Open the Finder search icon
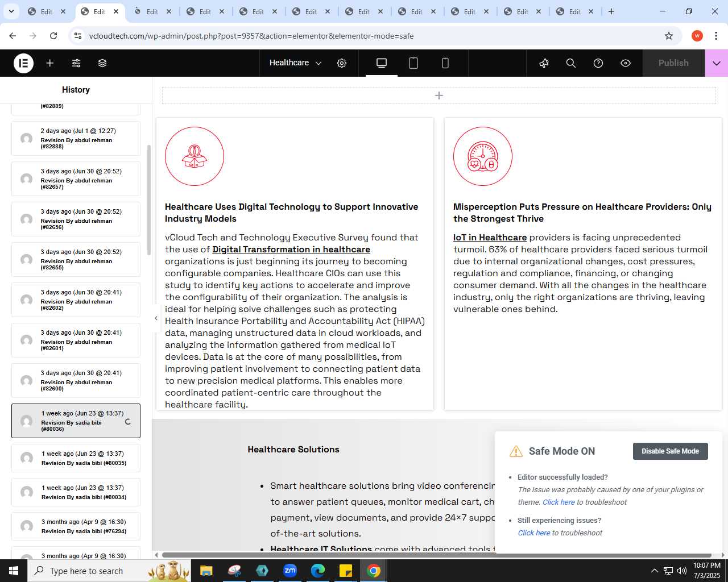 (571, 63)
